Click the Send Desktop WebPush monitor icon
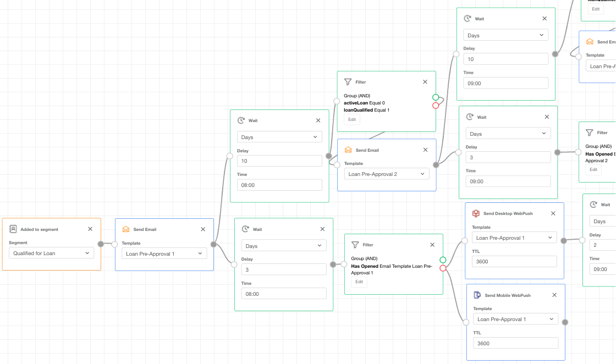The height and width of the screenshot is (364, 616). [x=476, y=213]
